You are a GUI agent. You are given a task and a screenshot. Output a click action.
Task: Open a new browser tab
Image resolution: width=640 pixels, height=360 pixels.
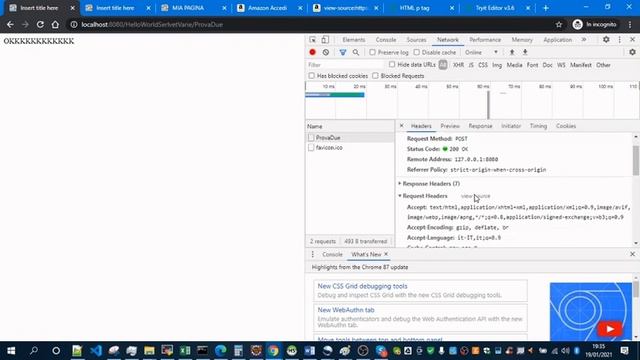(546, 8)
